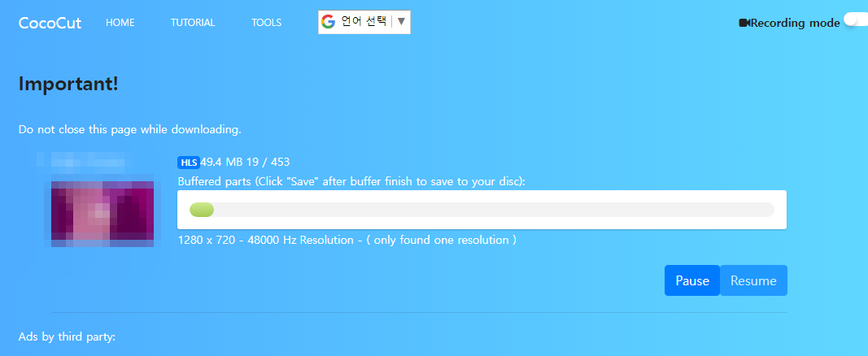Image resolution: width=868 pixels, height=356 pixels.
Task: Click the CocoCut logo
Action: [50, 23]
